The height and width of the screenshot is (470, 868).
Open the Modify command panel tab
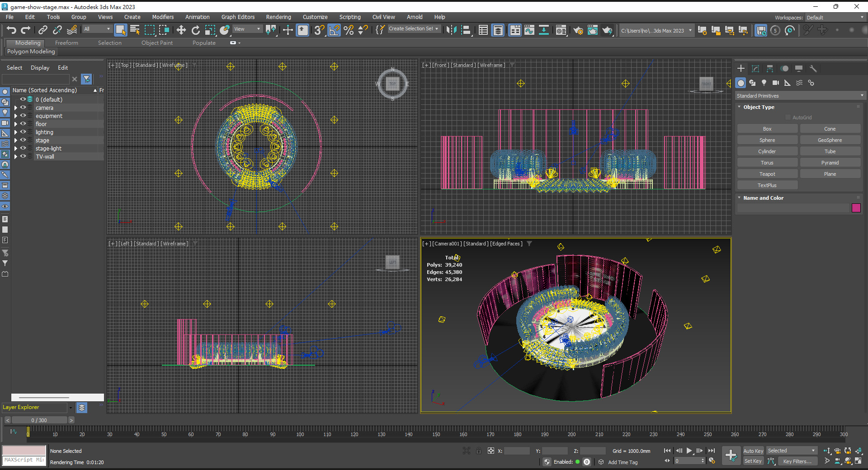(x=755, y=69)
